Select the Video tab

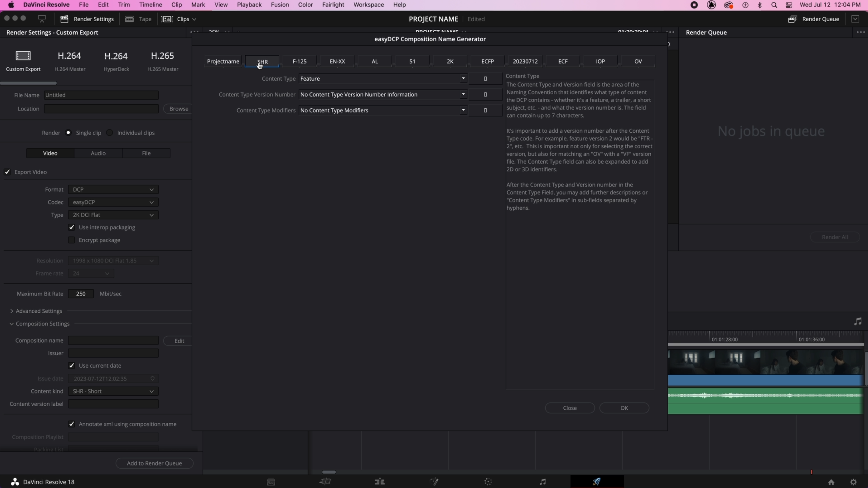tap(50, 153)
